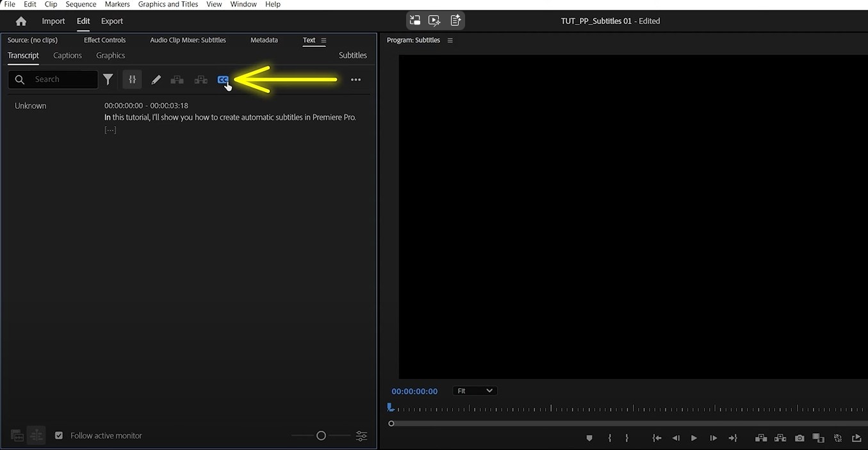Switch to the Effect Controls panel tab

[x=104, y=40]
